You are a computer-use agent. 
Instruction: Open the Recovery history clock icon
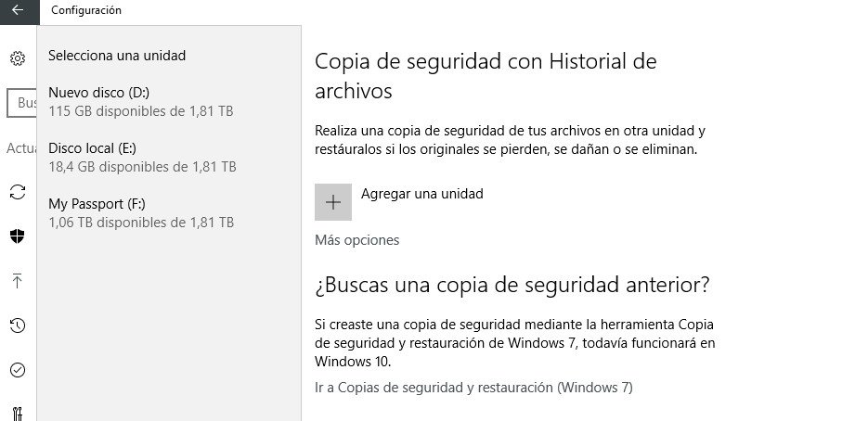click(x=18, y=325)
